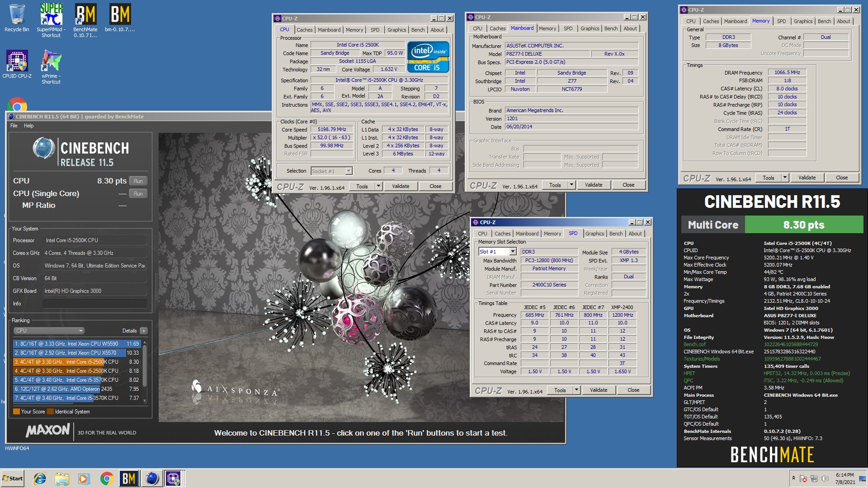Open Google Chrome from the taskbar
Screen dimensions: 868x488
pyautogui.click(x=107, y=478)
